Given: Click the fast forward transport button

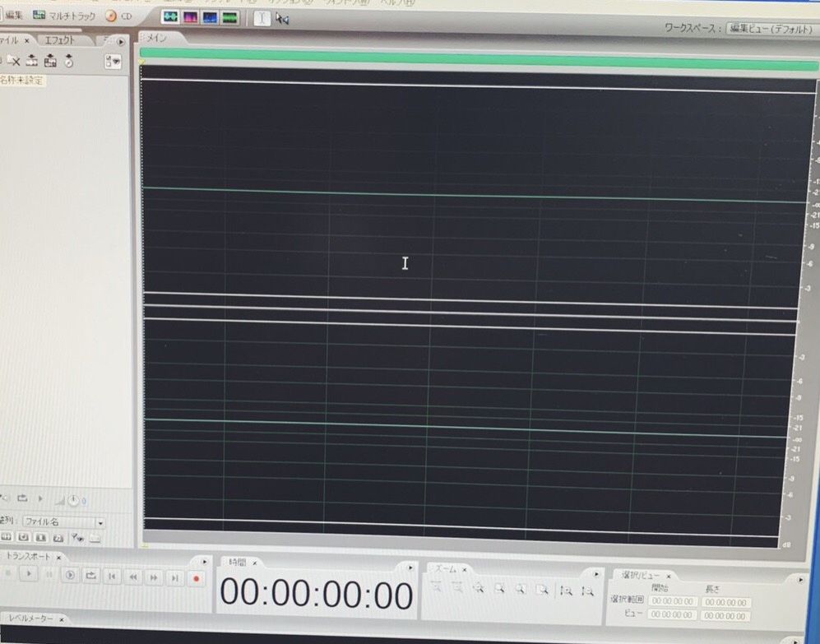Looking at the screenshot, I should 153,577.
